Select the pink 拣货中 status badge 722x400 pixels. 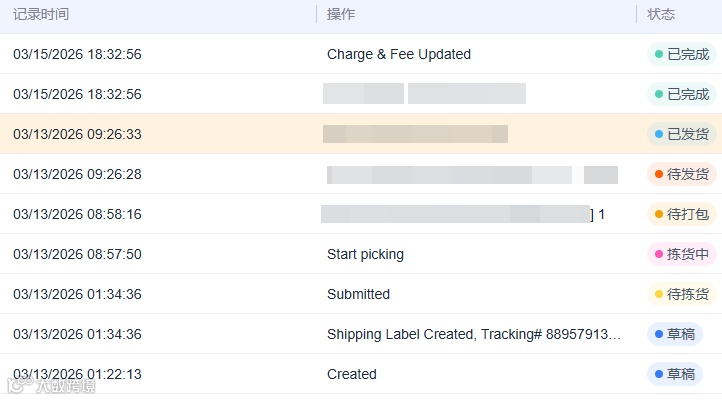[681, 254]
